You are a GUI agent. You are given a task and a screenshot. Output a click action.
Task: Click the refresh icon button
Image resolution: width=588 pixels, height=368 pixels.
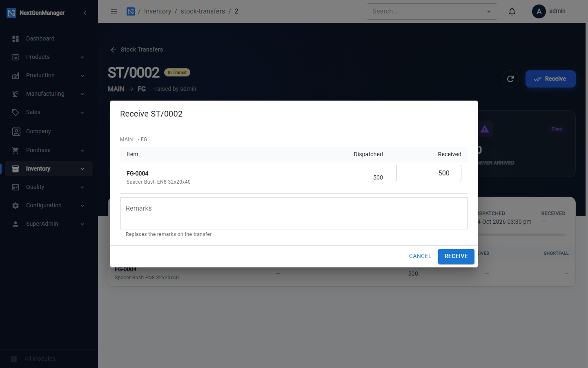click(510, 79)
